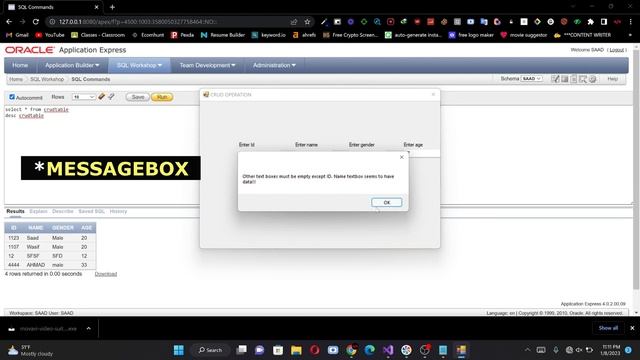The image size is (640, 360).
Task: Open the free logo maker bookmark
Action: click(x=471, y=35)
